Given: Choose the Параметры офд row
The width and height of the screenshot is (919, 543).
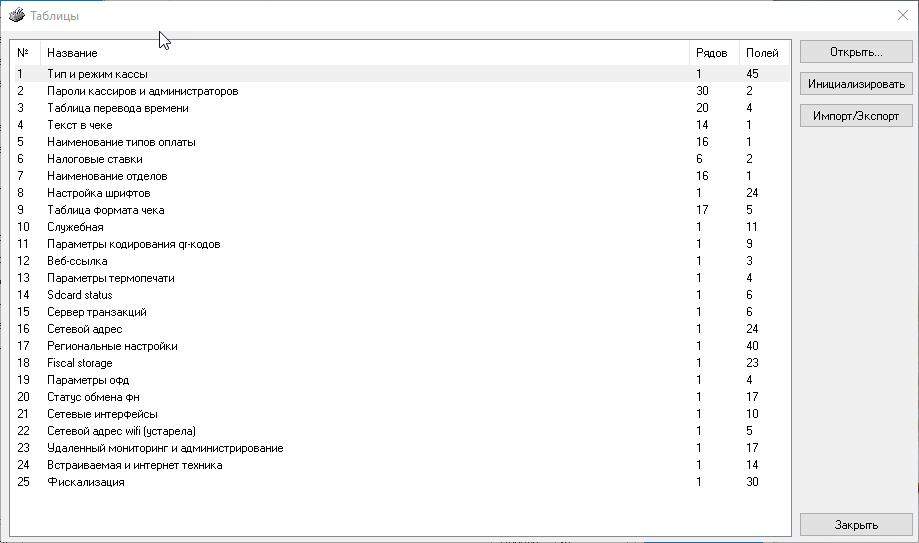Looking at the screenshot, I should tap(88, 380).
